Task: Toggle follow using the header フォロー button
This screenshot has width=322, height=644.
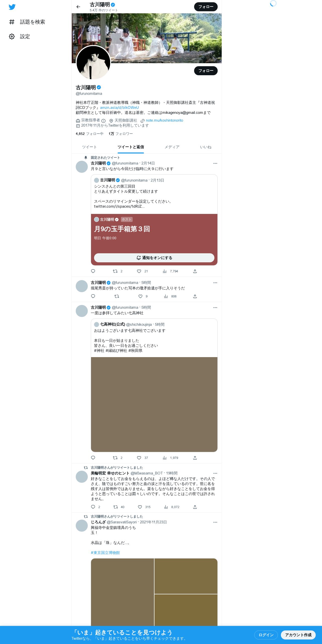Action: click(x=206, y=7)
